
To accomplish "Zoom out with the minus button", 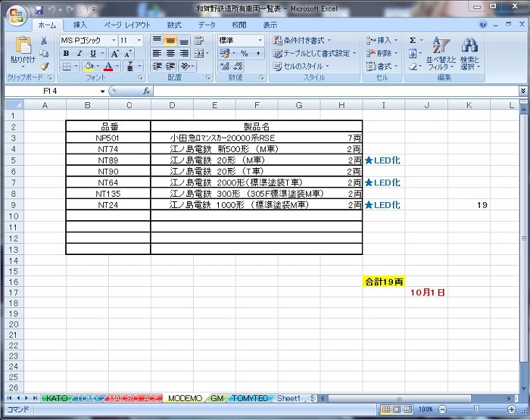I will coord(441,409).
